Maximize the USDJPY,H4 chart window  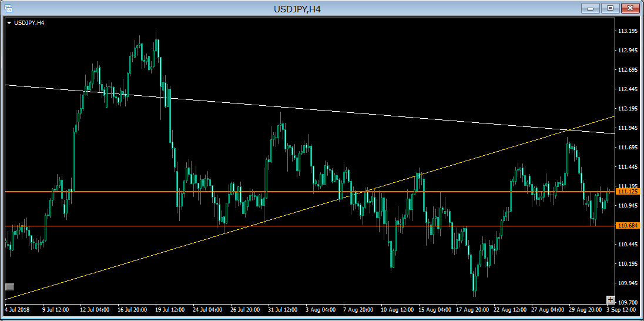611,8
